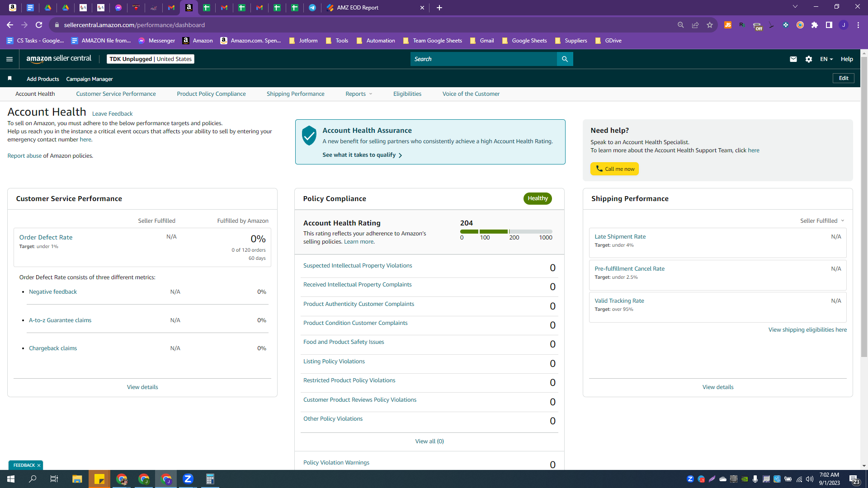
Task: Open the Chrome three-dot menu
Action: (x=858, y=25)
